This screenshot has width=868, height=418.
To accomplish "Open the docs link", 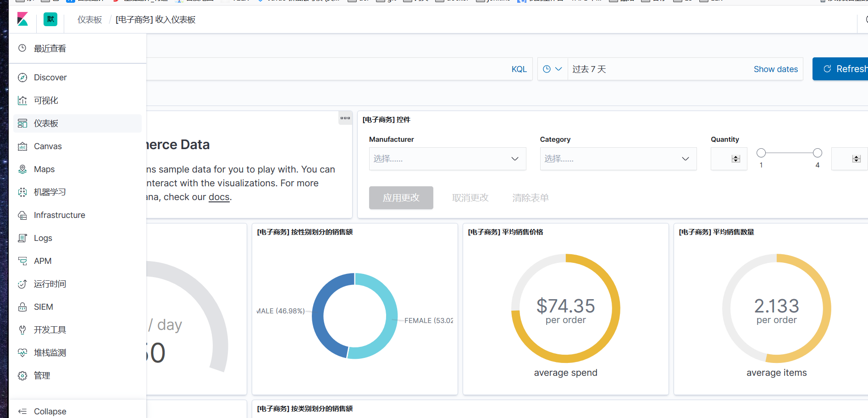I will click(x=219, y=197).
